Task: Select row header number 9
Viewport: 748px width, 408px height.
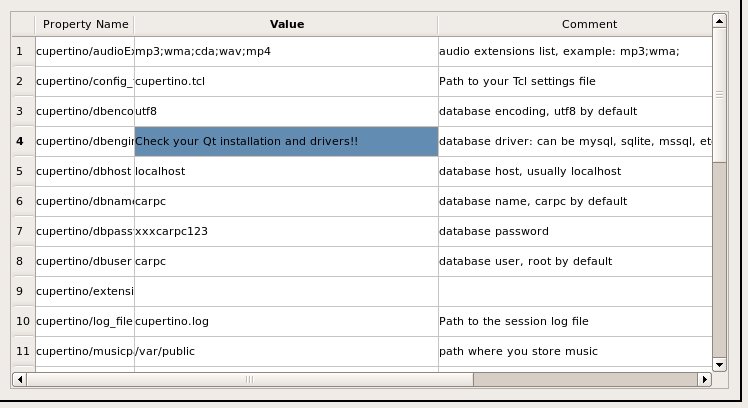Action: coord(20,291)
